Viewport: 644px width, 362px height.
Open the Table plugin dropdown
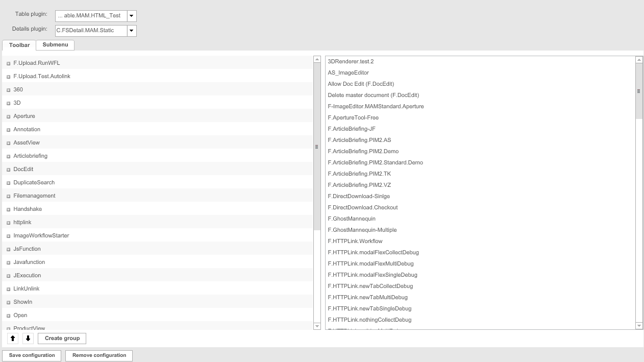(x=131, y=16)
